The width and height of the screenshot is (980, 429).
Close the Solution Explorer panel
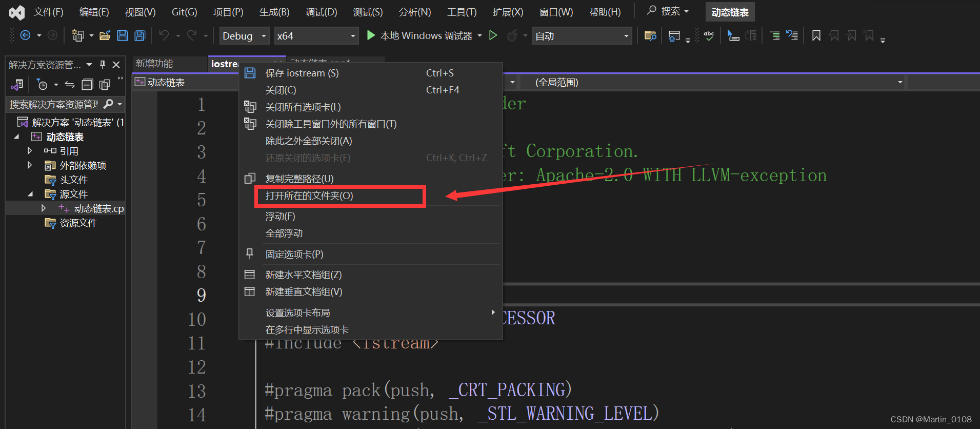point(116,65)
